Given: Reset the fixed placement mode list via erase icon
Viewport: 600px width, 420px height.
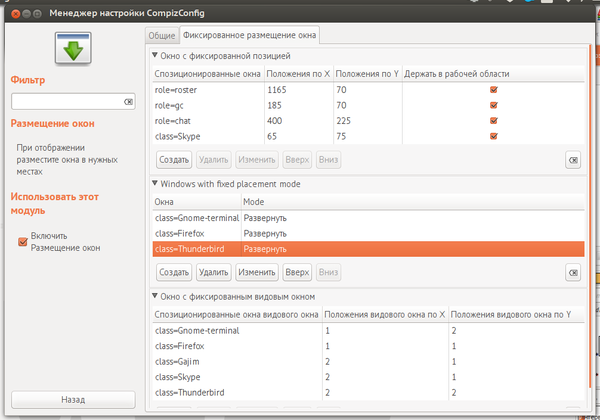Looking at the screenshot, I should tap(572, 271).
